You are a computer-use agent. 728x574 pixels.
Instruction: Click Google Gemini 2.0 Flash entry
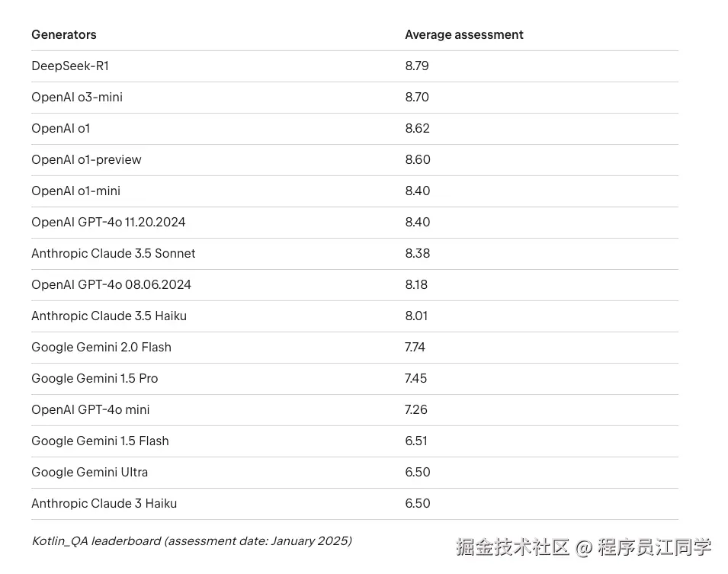click(x=101, y=348)
